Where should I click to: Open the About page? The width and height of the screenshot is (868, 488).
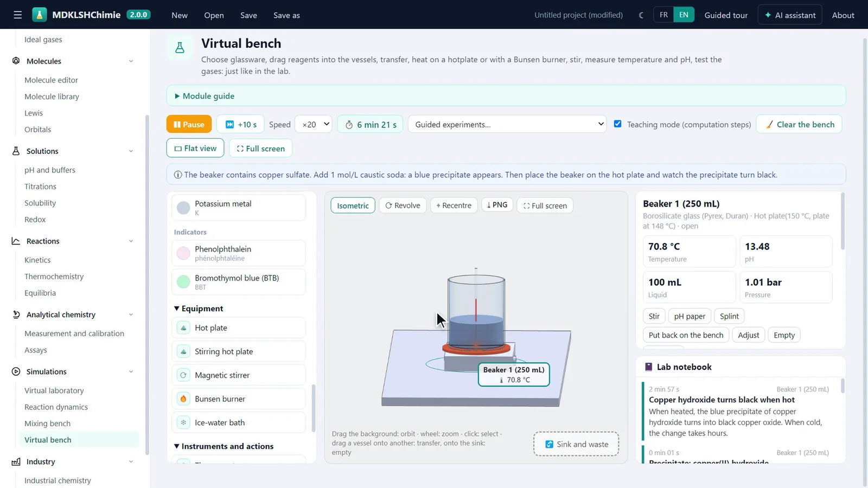(x=843, y=15)
